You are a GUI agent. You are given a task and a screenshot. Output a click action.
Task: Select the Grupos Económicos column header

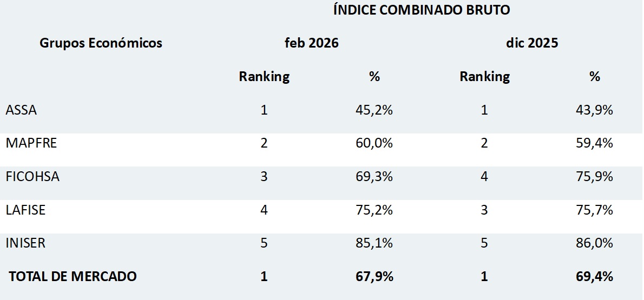pyautogui.click(x=101, y=43)
